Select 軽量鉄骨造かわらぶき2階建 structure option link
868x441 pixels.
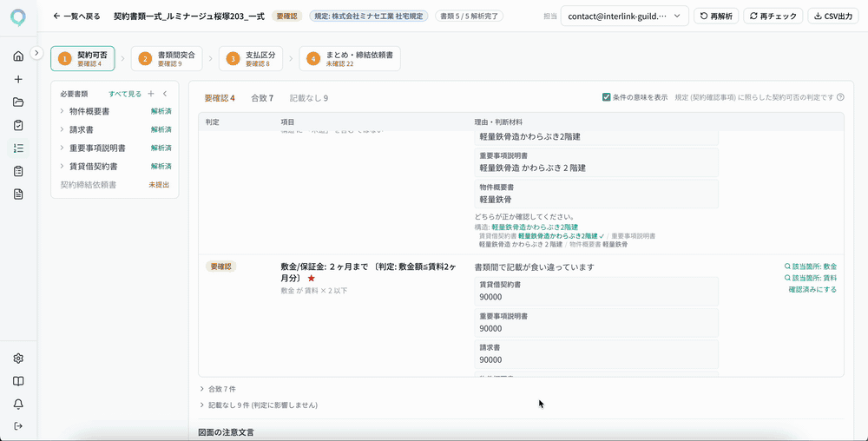click(x=535, y=227)
